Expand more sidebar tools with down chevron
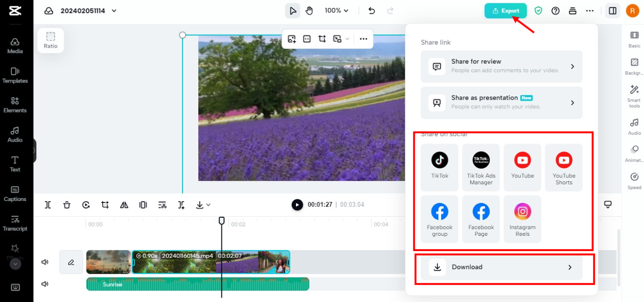The image size is (644, 302). coord(15,264)
